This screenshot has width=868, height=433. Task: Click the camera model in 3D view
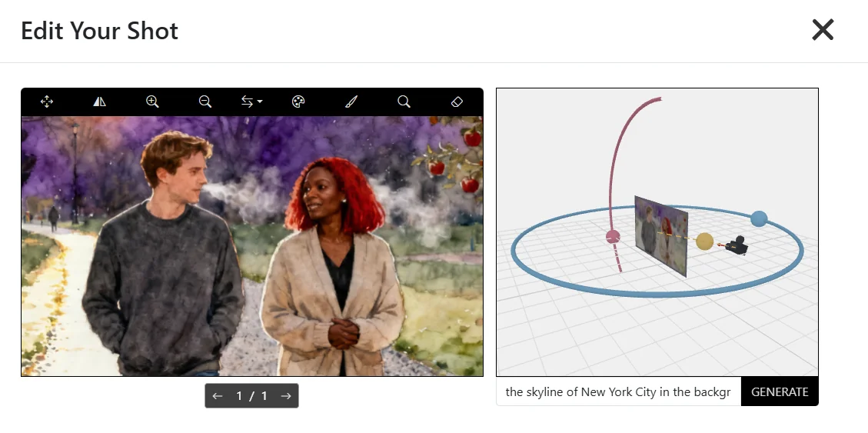[737, 245]
